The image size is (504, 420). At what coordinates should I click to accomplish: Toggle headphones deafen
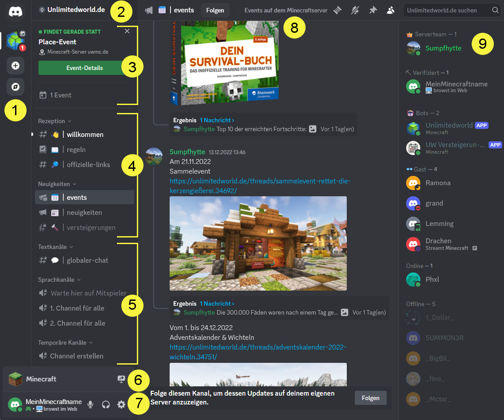105,404
